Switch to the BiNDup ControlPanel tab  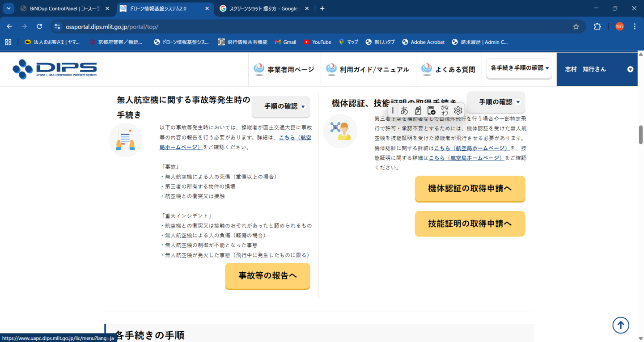pyautogui.click(x=63, y=8)
